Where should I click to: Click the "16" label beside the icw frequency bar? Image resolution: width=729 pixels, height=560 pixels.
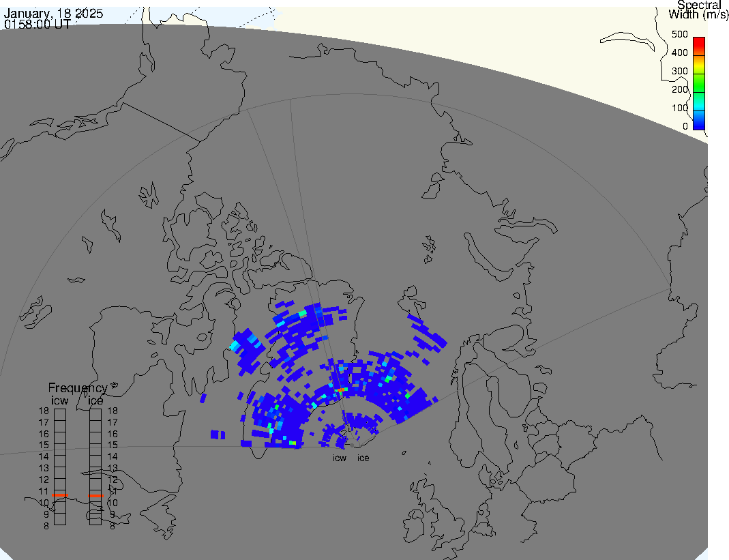click(x=44, y=434)
